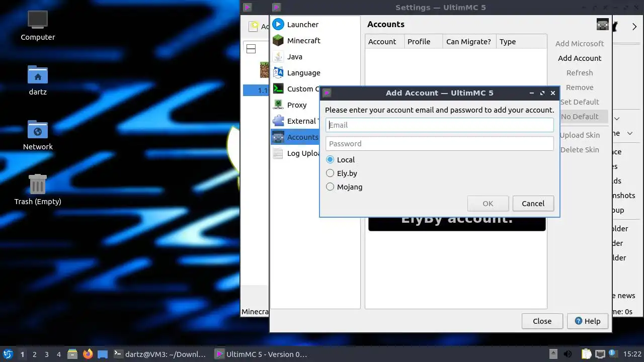Open the External Tools puzzle icon page
Image resolution: width=644 pixels, height=362 pixels.
(278, 121)
